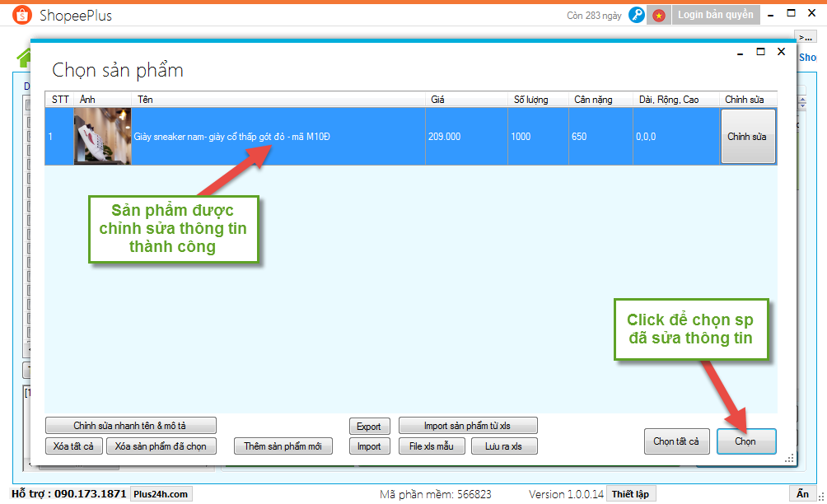This screenshot has width=827, height=504.
Task: Click the Import button
Action: pyautogui.click(x=369, y=446)
